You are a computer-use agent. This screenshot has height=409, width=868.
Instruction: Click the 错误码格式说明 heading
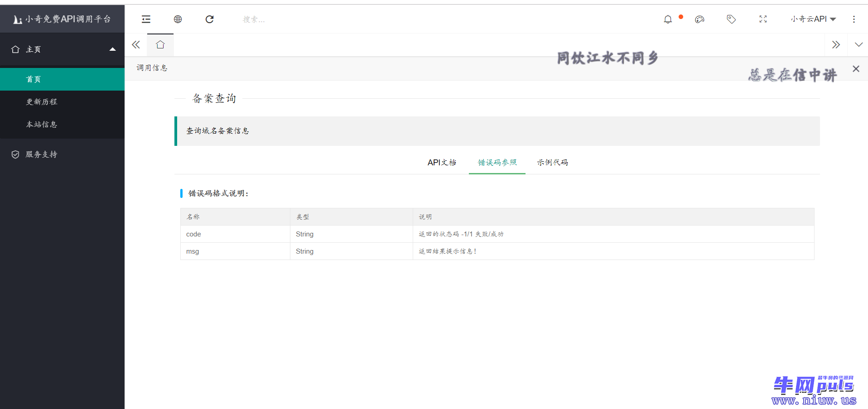(x=218, y=193)
